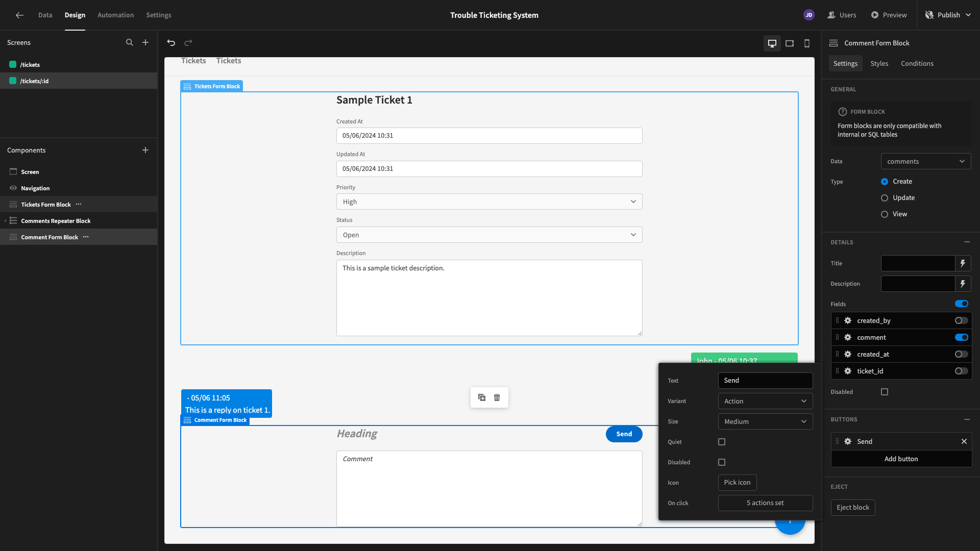This screenshot has width=980, height=551.
Task: Switch to the Automation tab
Action: point(115,15)
